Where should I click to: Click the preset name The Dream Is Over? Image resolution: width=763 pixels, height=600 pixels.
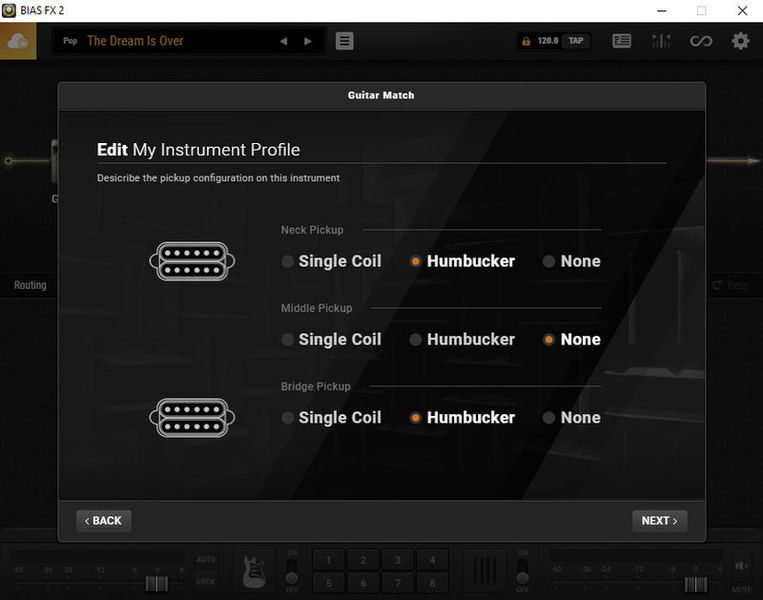tap(135, 41)
